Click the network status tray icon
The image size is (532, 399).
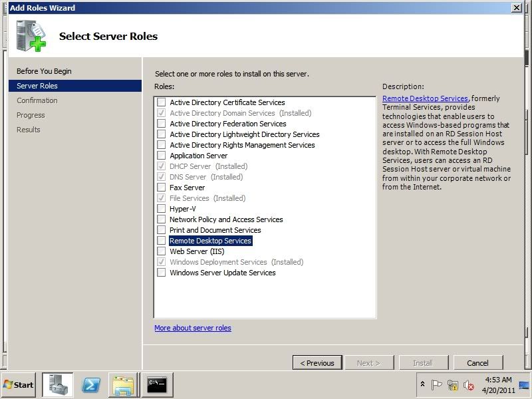point(453,384)
